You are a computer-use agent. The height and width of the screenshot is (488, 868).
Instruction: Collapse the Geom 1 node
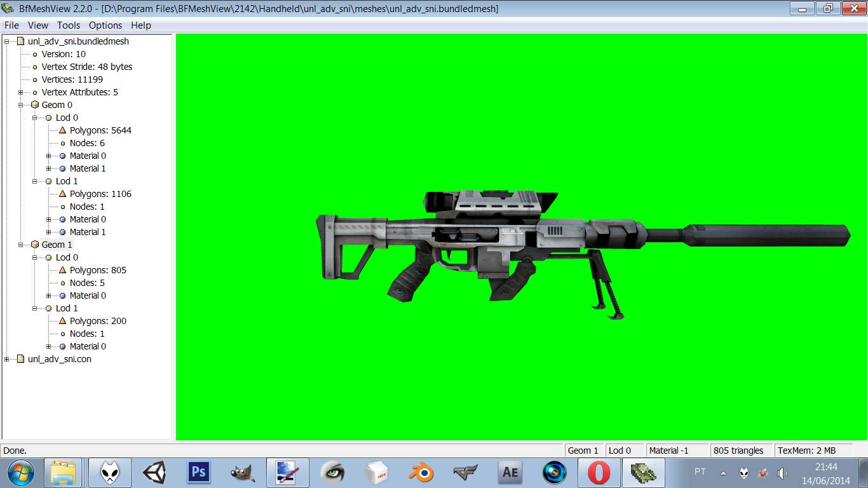pyautogui.click(x=22, y=245)
